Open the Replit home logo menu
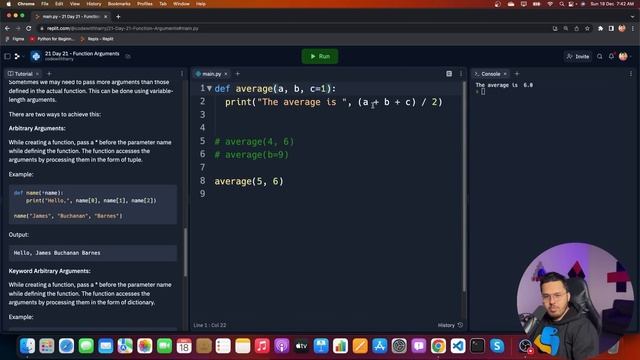The width and height of the screenshot is (640, 360). coord(17,56)
